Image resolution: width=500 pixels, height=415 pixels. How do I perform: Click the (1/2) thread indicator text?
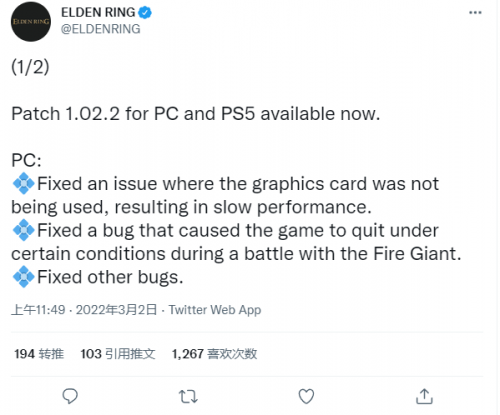30,67
